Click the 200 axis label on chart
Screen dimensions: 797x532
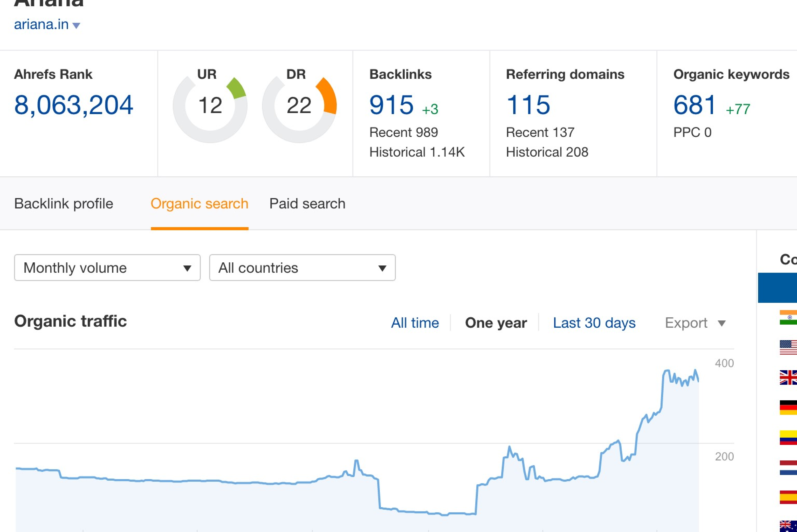[724, 457]
